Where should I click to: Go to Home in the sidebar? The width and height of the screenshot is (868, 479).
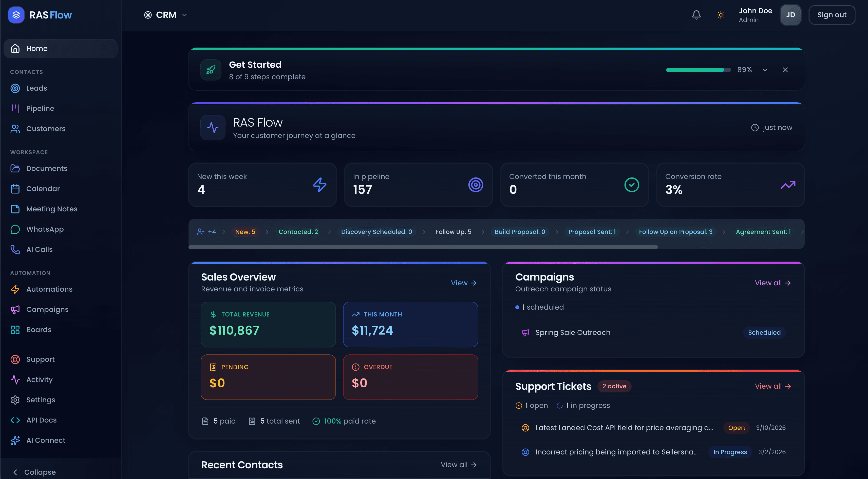click(37, 48)
